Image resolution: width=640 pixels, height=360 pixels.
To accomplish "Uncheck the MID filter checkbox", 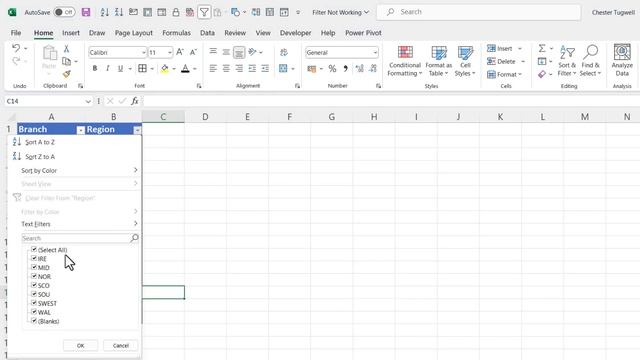I will [x=34, y=267].
